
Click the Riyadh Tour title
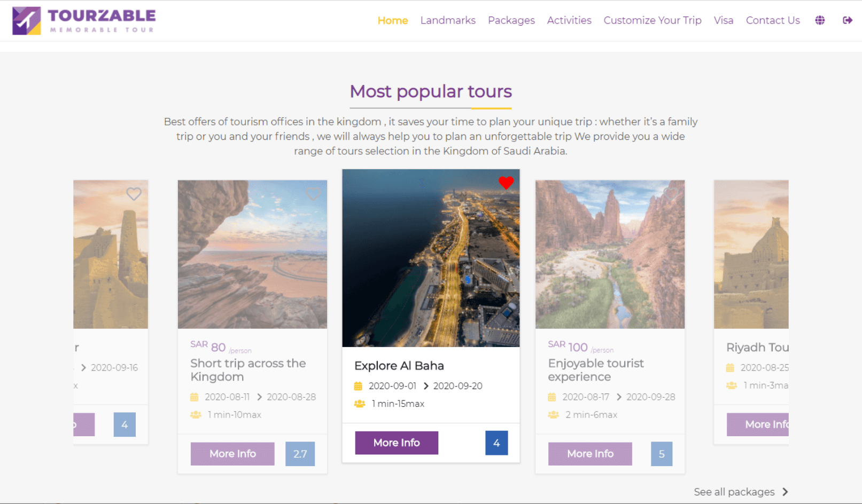point(757,348)
